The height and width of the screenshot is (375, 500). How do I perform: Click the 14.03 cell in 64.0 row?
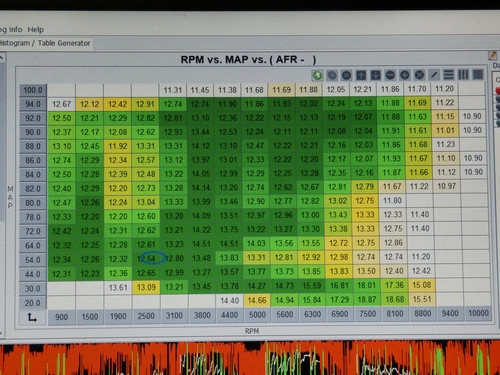256,244
